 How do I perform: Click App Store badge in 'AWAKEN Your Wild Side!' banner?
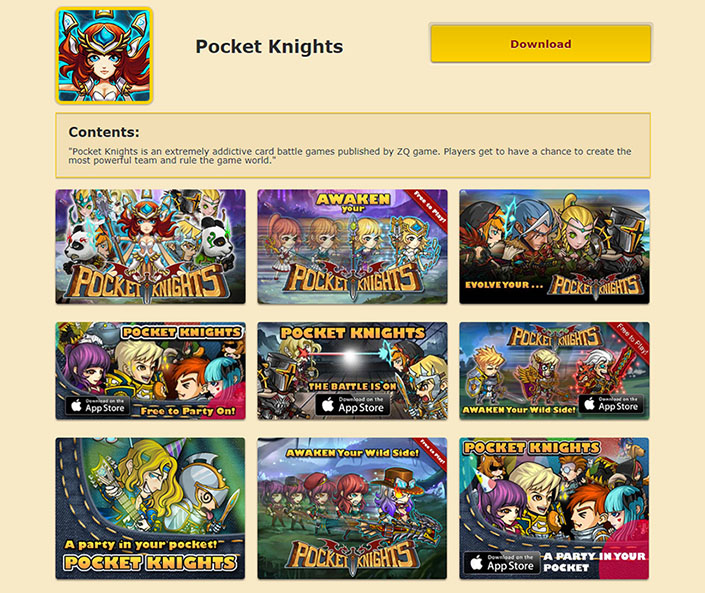tap(611, 404)
